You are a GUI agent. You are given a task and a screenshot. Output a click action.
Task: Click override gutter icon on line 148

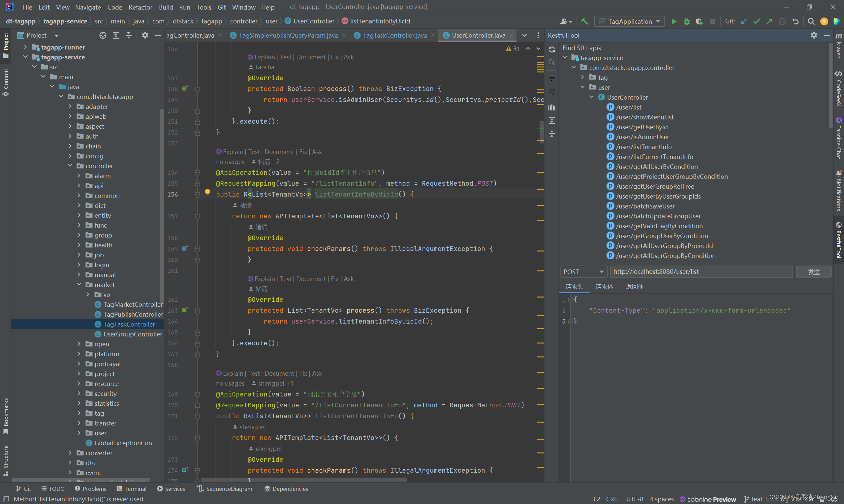tap(185, 89)
